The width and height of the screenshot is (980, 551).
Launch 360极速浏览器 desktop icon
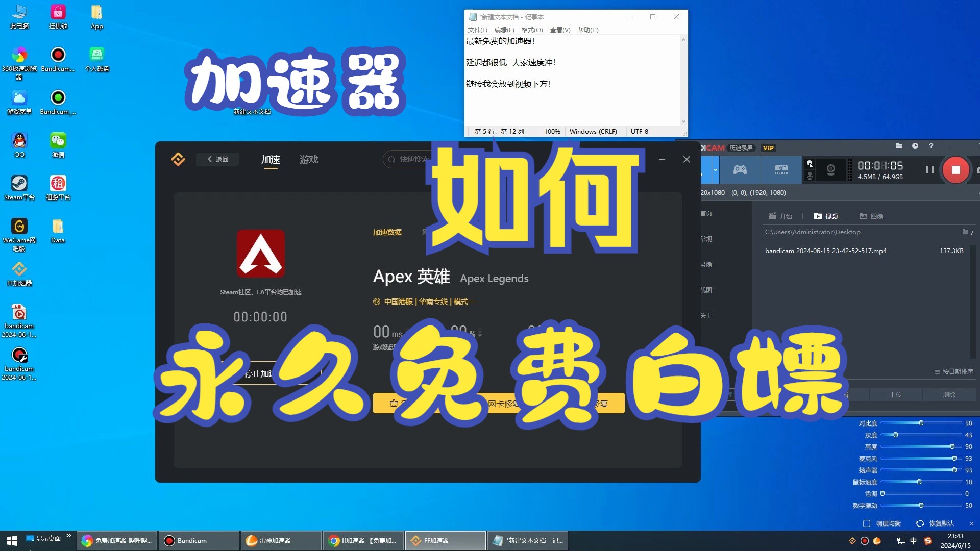(x=19, y=63)
